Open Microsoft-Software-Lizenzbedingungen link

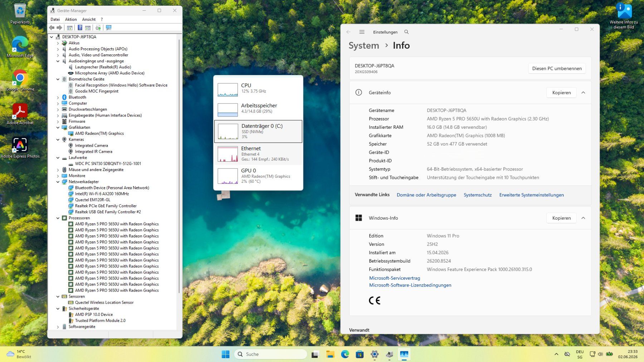pos(410,285)
